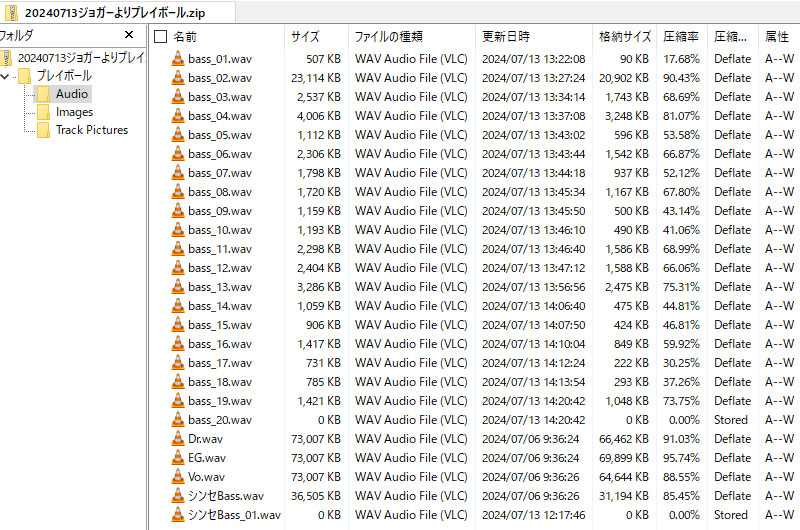800x530 pixels.
Task: Click the VLC icon beside bass_11.wav
Action: point(178,249)
